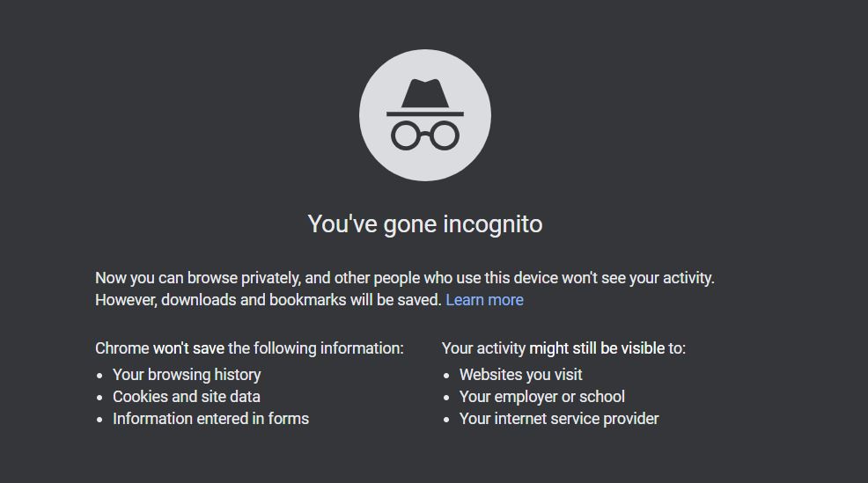Viewport: 868px width, 483px height.
Task: Select the "Your internet service provider" list item
Action: (559, 419)
